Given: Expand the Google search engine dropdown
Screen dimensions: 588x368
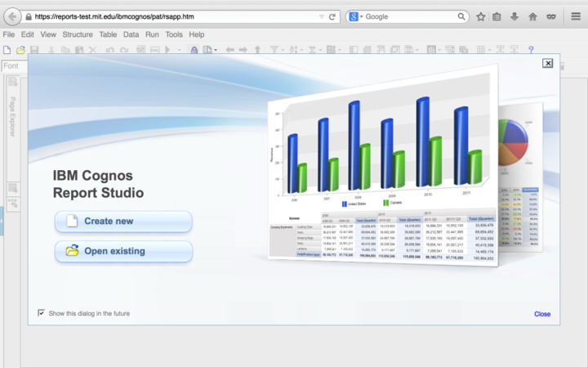Looking at the screenshot, I should pos(355,16).
